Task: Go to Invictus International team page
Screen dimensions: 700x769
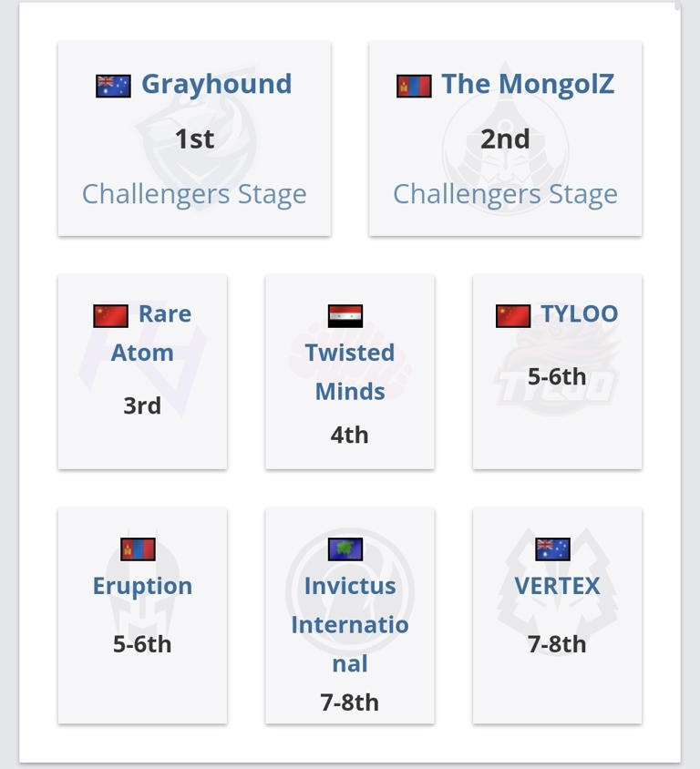Action: coord(350,624)
